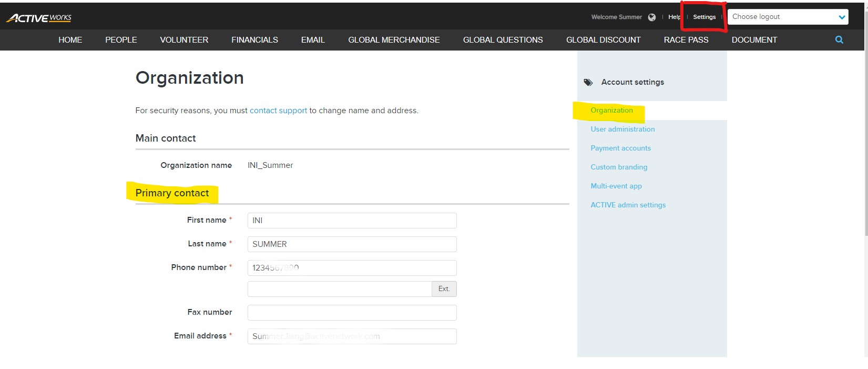Click the Account settings tag icon
The width and height of the screenshot is (868, 369).
pyautogui.click(x=588, y=82)
